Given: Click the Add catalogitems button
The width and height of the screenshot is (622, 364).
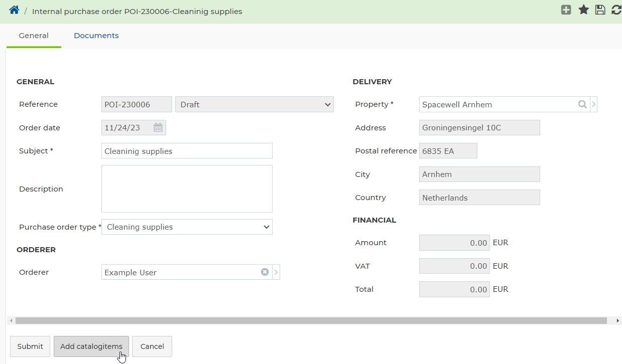Looking at the screenshot, I should click(91, 346).
